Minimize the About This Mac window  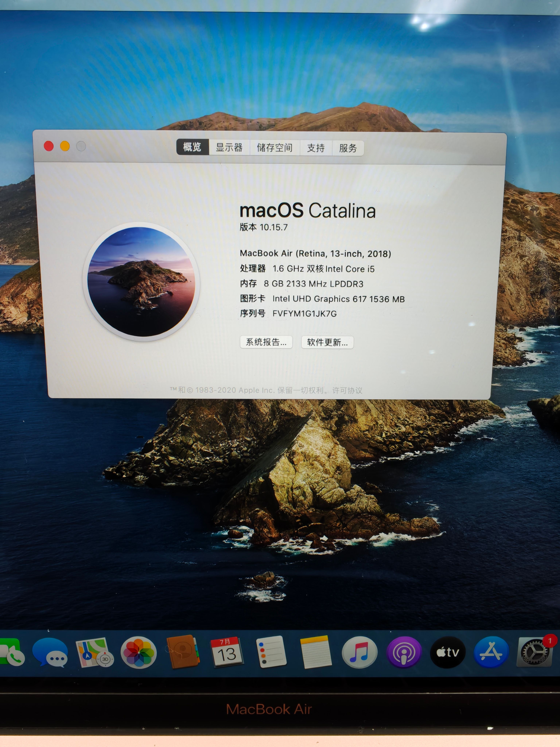[x=65, y=146]
